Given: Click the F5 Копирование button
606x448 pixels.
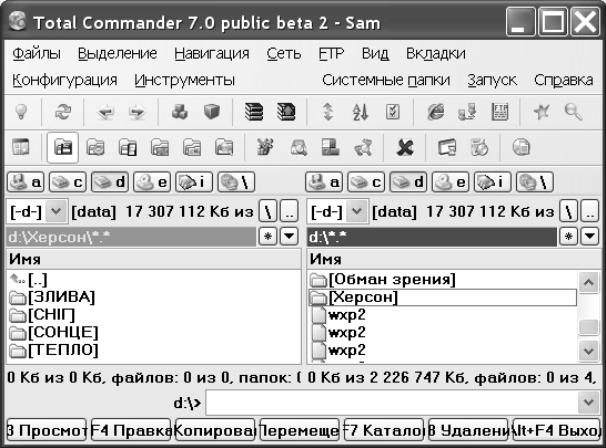Looking at the screenshot, I should pyautogui.click(x=215, y=430).
